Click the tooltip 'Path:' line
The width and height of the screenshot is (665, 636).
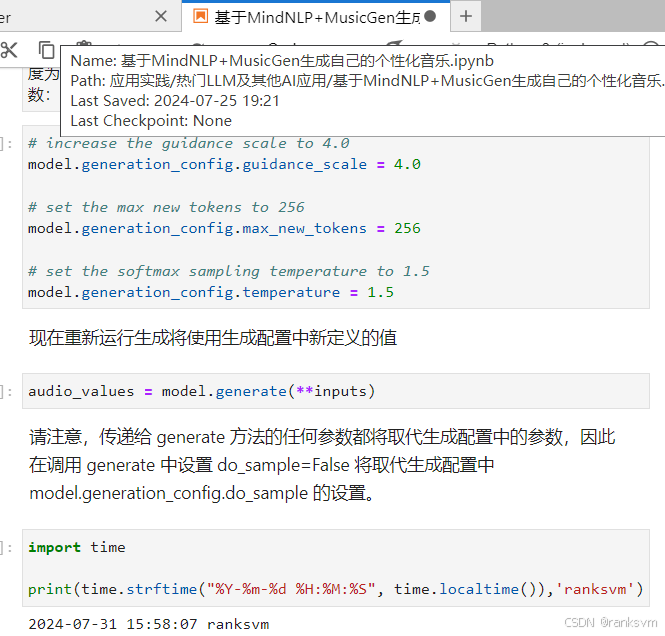(x=367, y=81)
